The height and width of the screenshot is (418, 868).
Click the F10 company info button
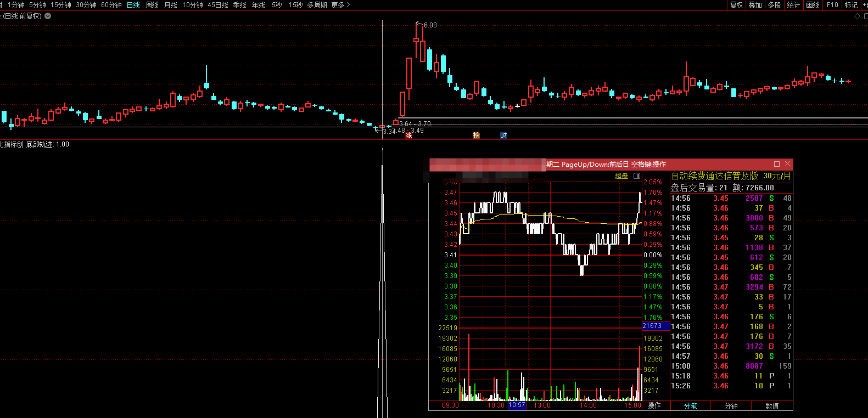[x=832, y=5]
